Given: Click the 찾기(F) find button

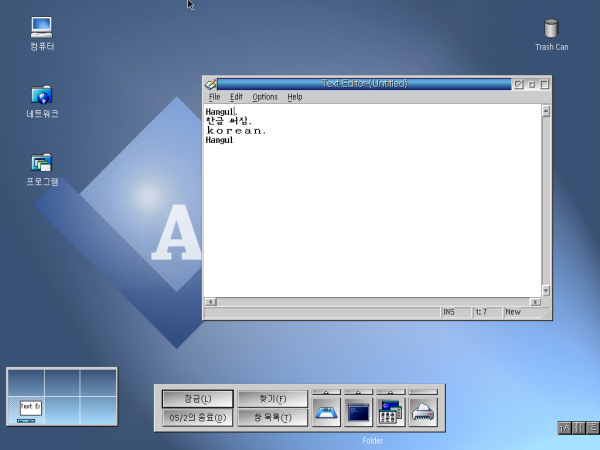Looking at the screenshot, I should 273,399.
